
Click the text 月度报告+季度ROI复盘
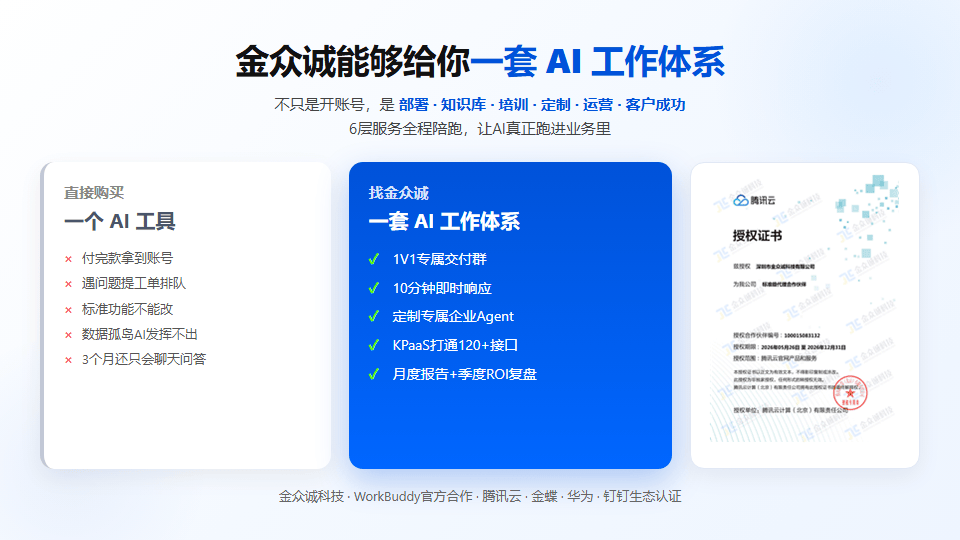[465, 374]
